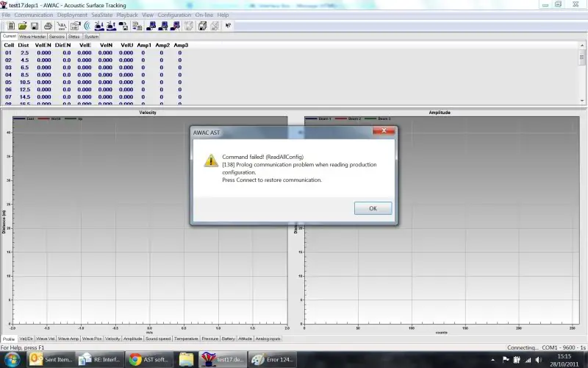Select the Profile graph tab
This screenshot has height=368, width=588.
click(x=9, y=339)
